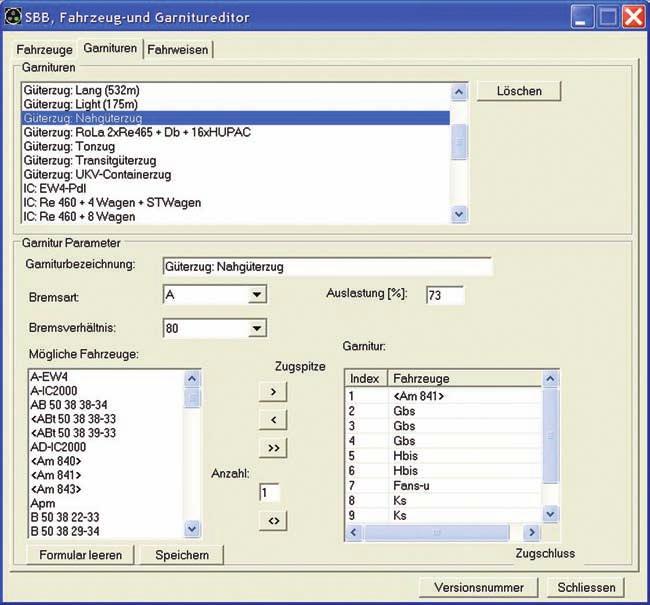Select Garnitur row 5 Hbis

pos(444,456)
